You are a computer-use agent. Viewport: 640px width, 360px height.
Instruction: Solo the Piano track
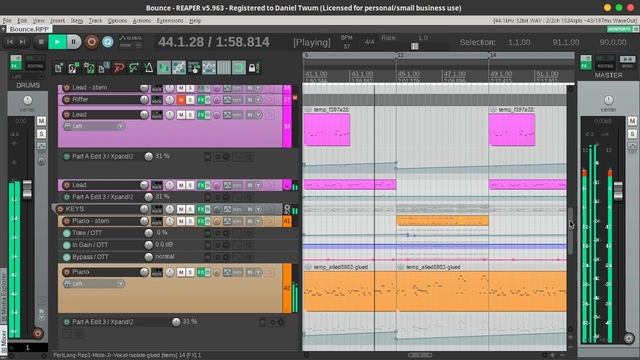[x=190, y=272]
